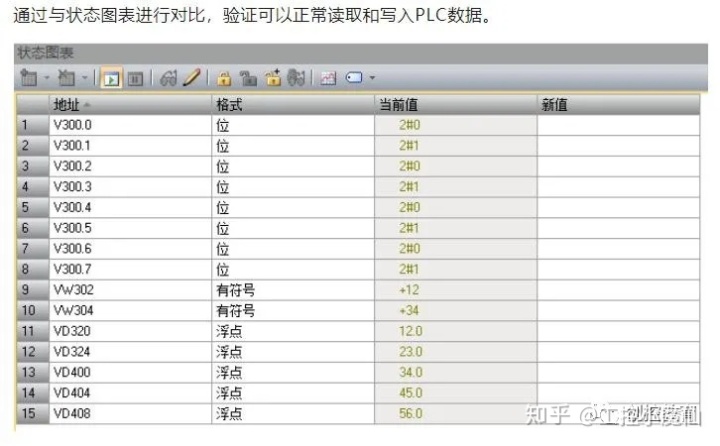Click the trend view chart icon
This screenshot has height=446, width=720.
click(x=328, y=78)
